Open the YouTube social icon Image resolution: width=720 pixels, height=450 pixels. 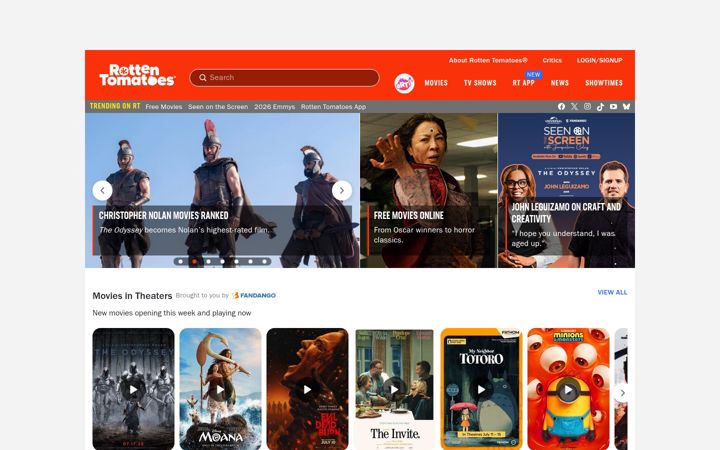pyautogui.click(x=613, y=107)
